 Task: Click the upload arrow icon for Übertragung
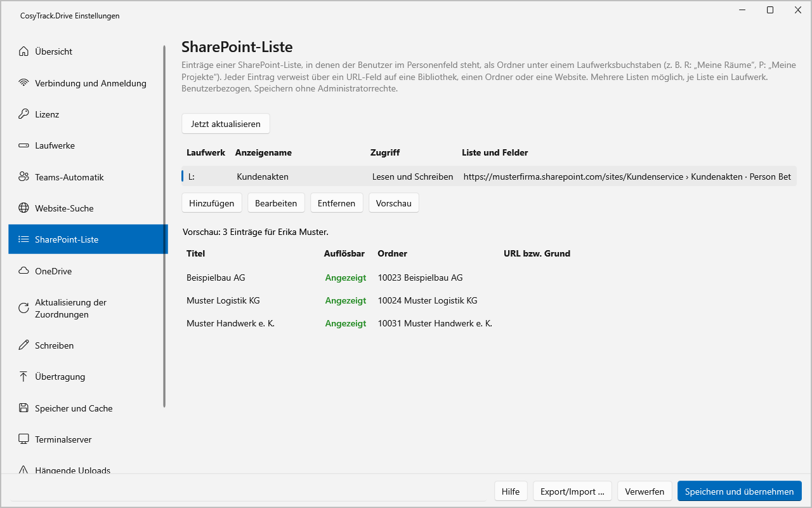click(x=23, y=377)
